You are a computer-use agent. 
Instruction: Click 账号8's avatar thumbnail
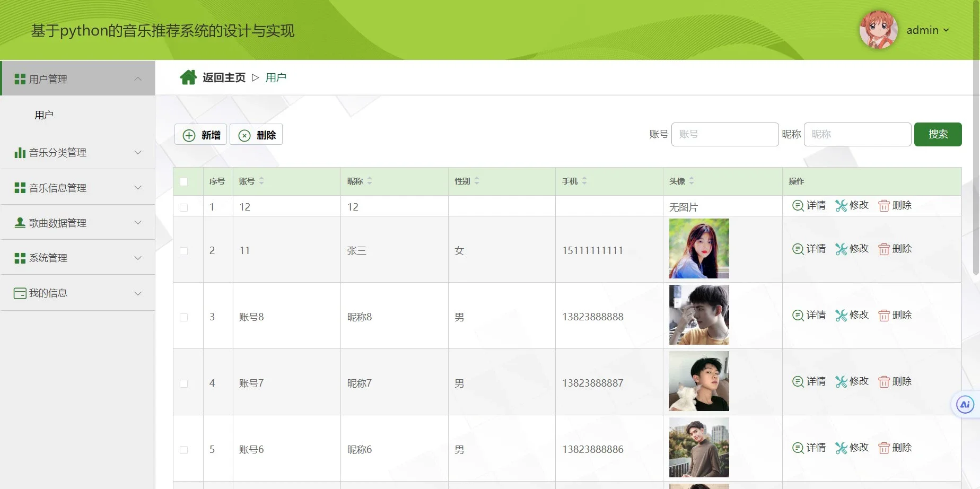coord(699,315)
